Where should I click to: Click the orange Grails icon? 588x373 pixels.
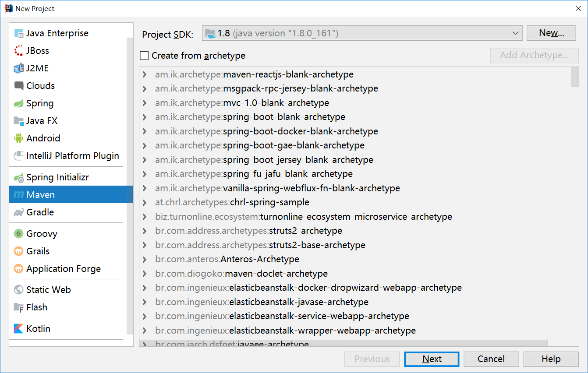19,251
